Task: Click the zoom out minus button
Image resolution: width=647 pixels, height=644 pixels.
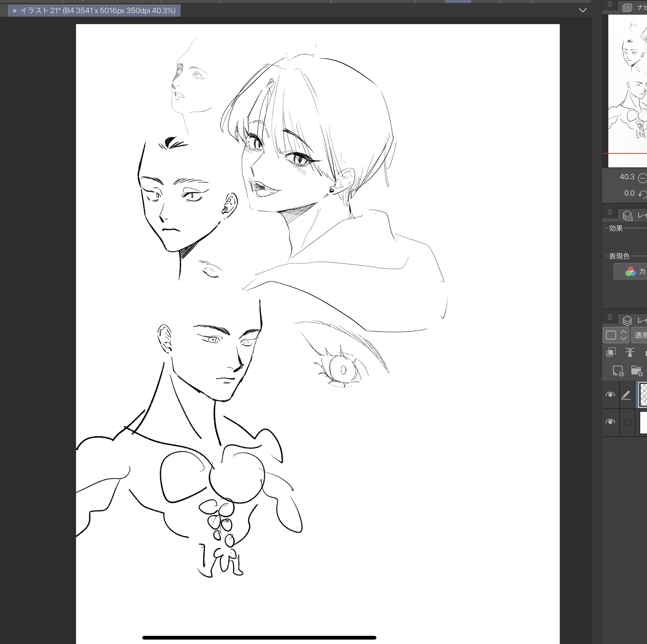Action: click(642, 178)
